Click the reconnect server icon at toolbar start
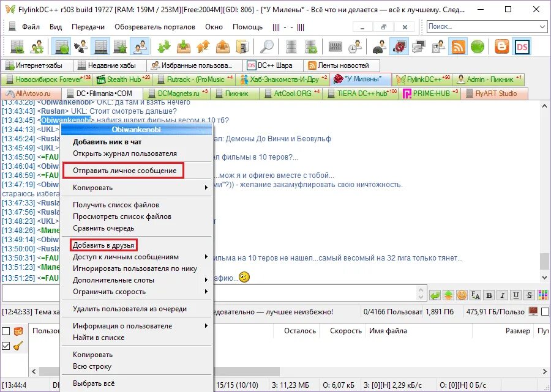 pos(17,46)
